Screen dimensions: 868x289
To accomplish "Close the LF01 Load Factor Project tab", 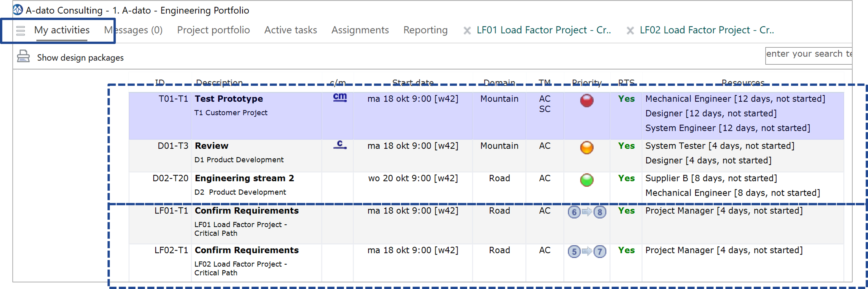I will coord(467,31).
